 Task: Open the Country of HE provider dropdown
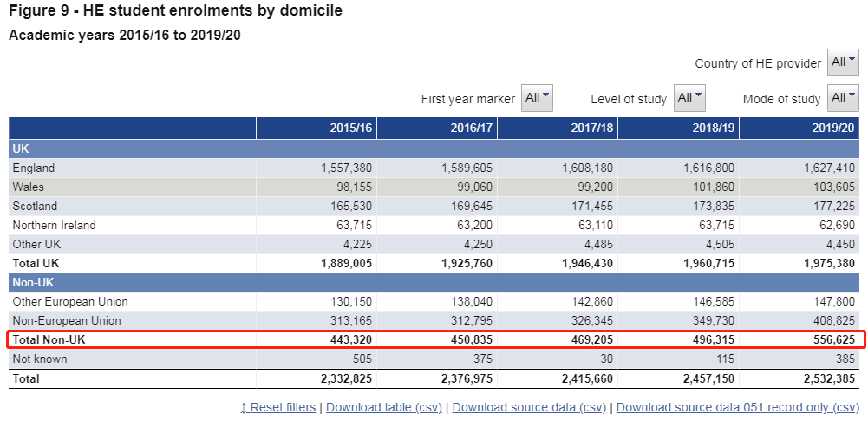click(843, 62)
